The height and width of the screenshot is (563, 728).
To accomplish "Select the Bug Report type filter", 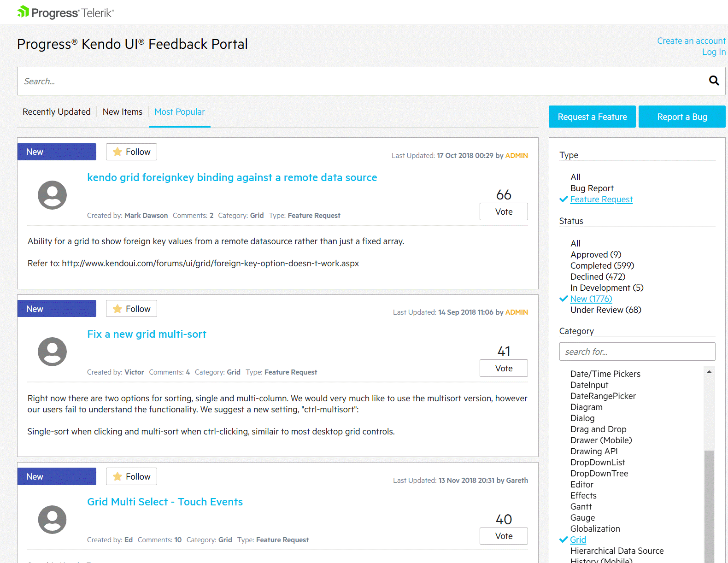I will click(592, 188).
